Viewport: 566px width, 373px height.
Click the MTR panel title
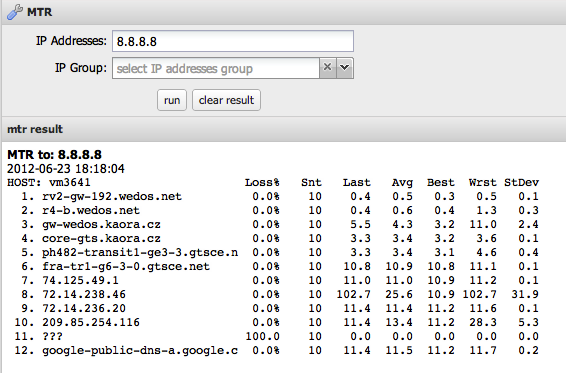point(39,12)
